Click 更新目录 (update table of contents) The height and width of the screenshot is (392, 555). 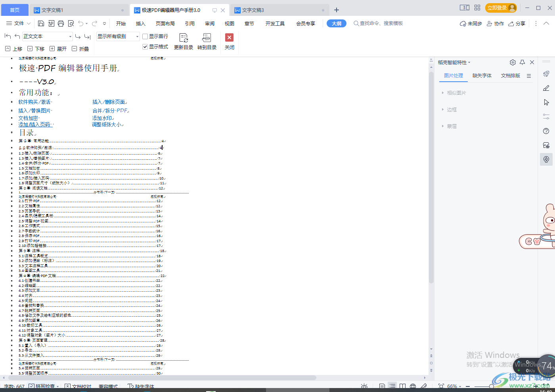[184, 42]
